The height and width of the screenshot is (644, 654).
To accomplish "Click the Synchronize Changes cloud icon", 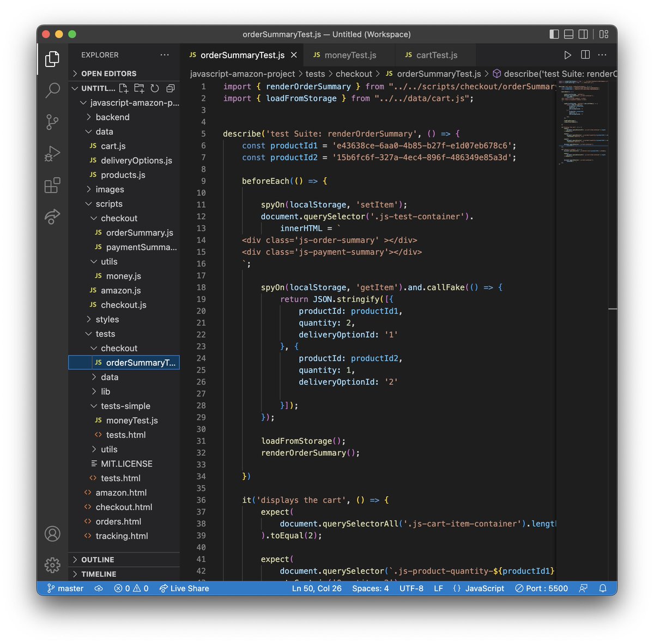I will click(99, 588).
